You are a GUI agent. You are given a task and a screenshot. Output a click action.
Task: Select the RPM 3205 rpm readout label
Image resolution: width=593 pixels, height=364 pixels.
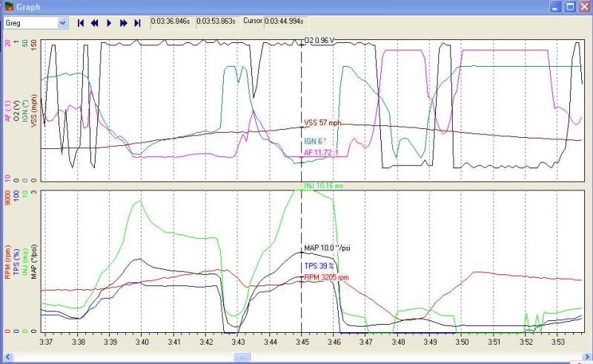pyautogui.click(x=326, y=277)
